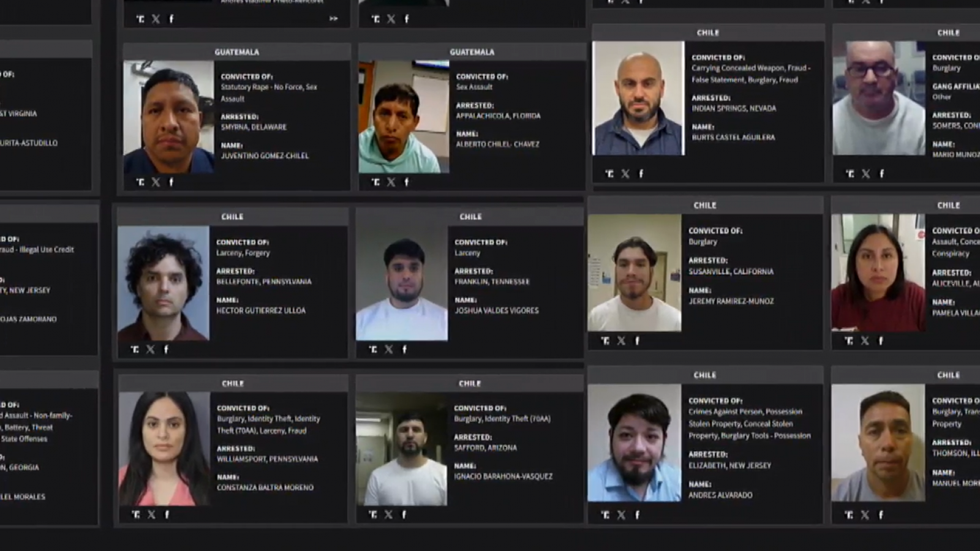980x551 pixels.
Task: Click arrest location "ELIZABETH, NEW JERSEY"
Action: 729,466
